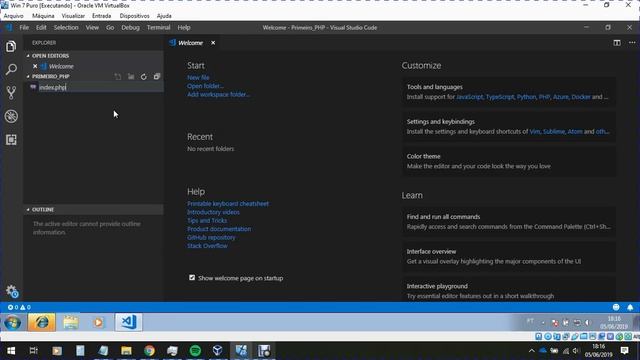Viewport: 640px width, 360px height.
Task: Open VirtualBox Arquivo menu
Action: (x=13, y=16)
